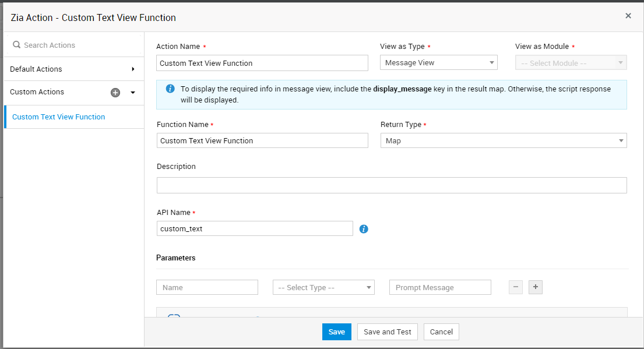
Task: Click the API Name info icon
Action: click(364, 229)
